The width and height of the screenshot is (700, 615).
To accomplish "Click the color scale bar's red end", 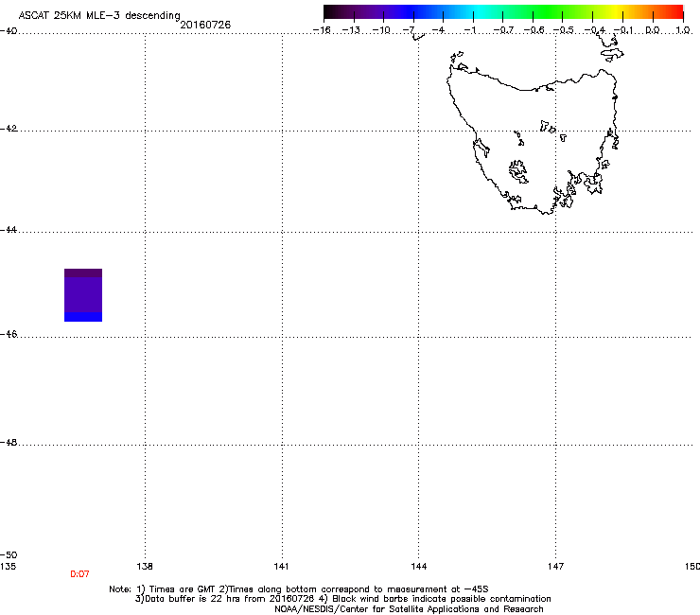I will (674, 12).
